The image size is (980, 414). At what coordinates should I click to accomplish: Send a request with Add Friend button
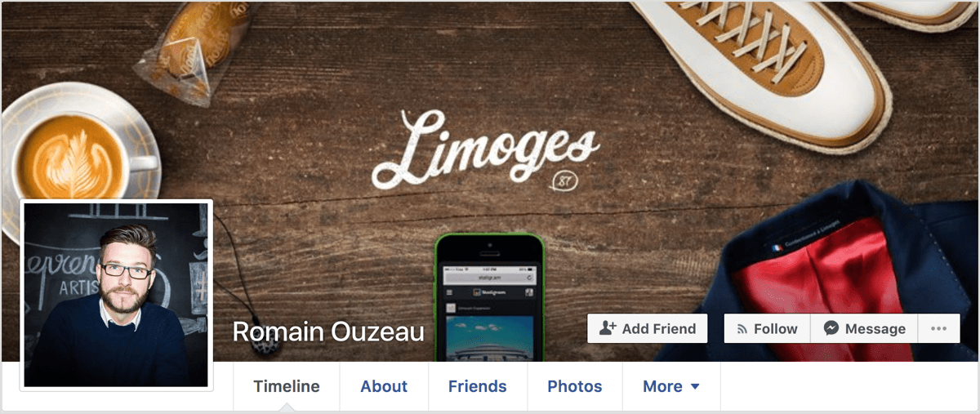648,328
